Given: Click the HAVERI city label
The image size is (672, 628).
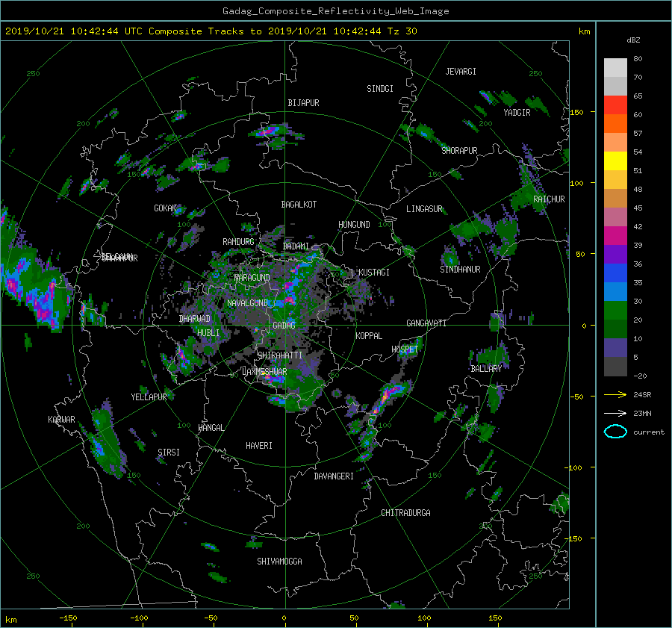Looking at the screenshot, I should 259,446.
